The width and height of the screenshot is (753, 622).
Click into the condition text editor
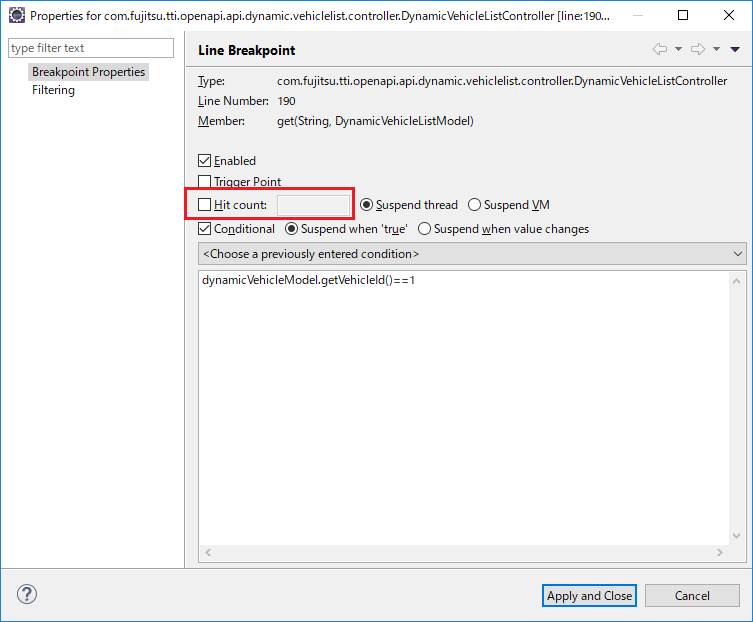[464, 407]
